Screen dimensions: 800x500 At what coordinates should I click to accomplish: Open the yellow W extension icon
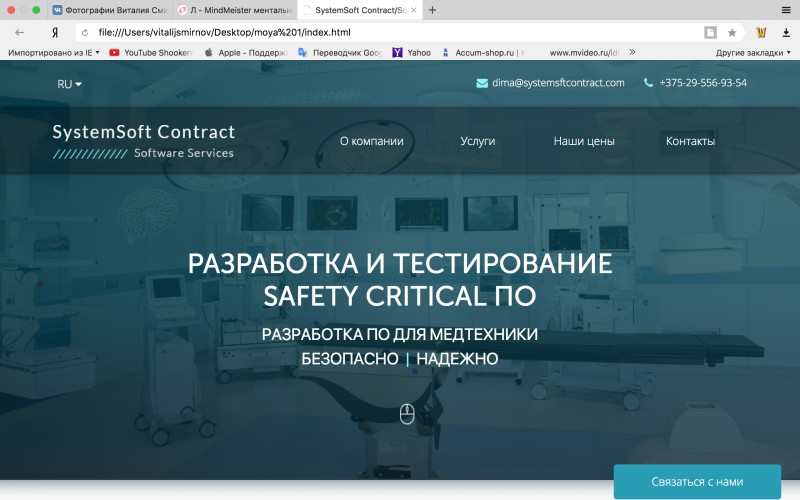tap(761, 33)
